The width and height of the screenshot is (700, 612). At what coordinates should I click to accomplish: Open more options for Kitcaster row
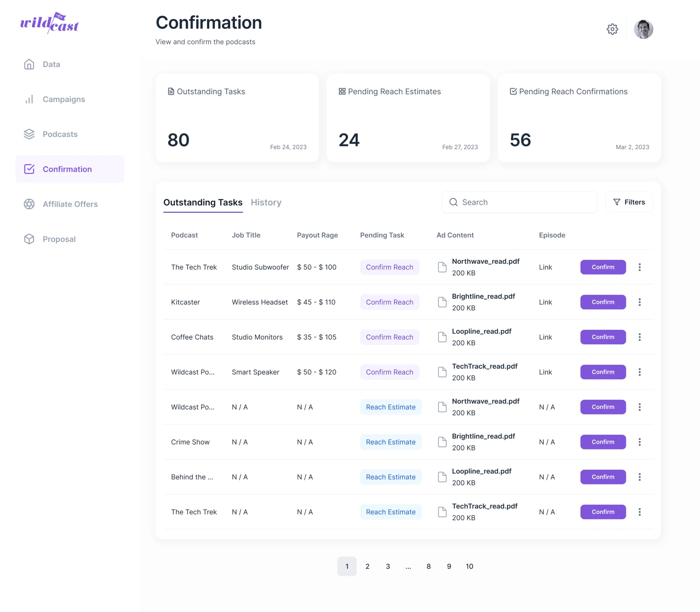click(x=639, y=302)
